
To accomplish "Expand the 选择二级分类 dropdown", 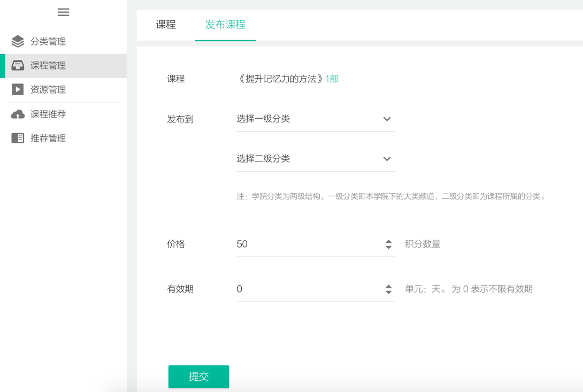I will click(315, 159).
